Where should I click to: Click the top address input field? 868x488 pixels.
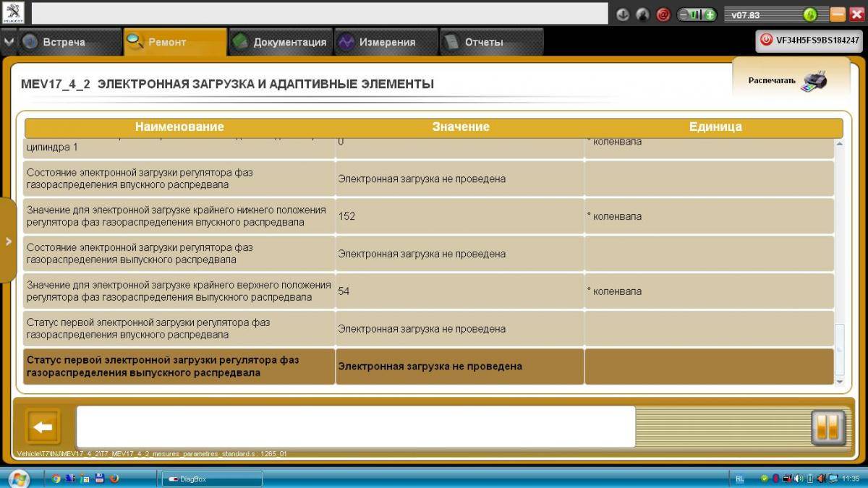319,14
